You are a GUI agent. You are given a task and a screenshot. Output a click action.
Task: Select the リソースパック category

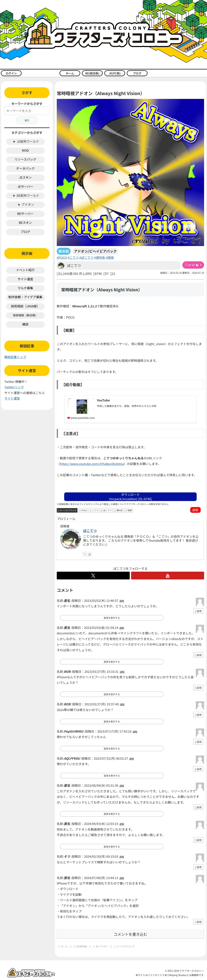[25, 159]
